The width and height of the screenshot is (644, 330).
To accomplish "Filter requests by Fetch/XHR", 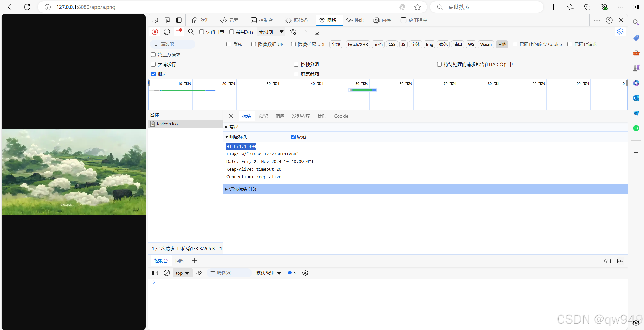I will 358,44.
